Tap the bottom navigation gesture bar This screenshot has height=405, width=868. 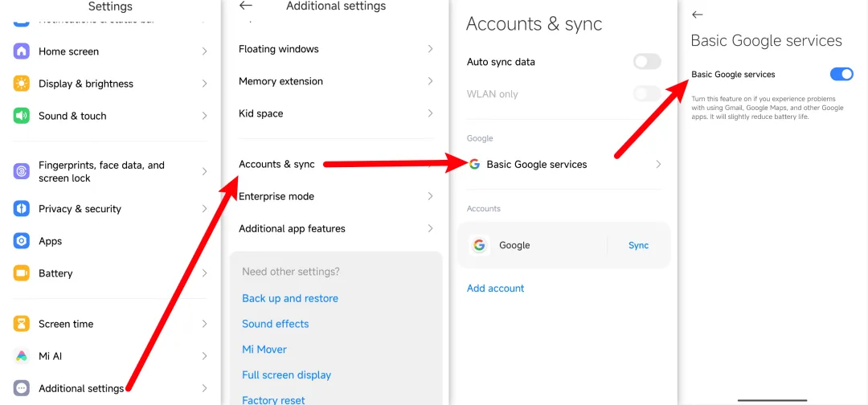(x=772, y=399)
